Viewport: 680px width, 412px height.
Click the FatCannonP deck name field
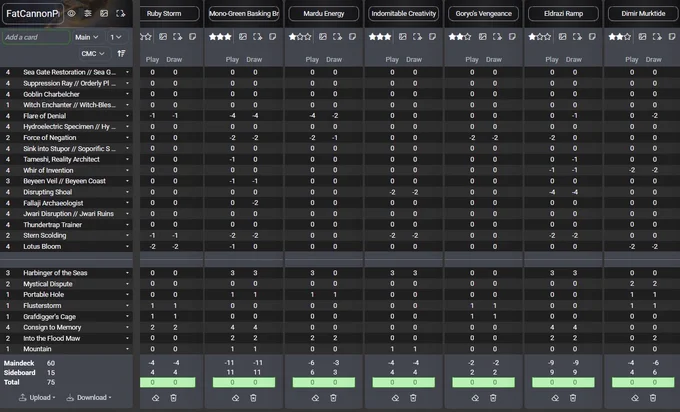click(x=33, y=13)
